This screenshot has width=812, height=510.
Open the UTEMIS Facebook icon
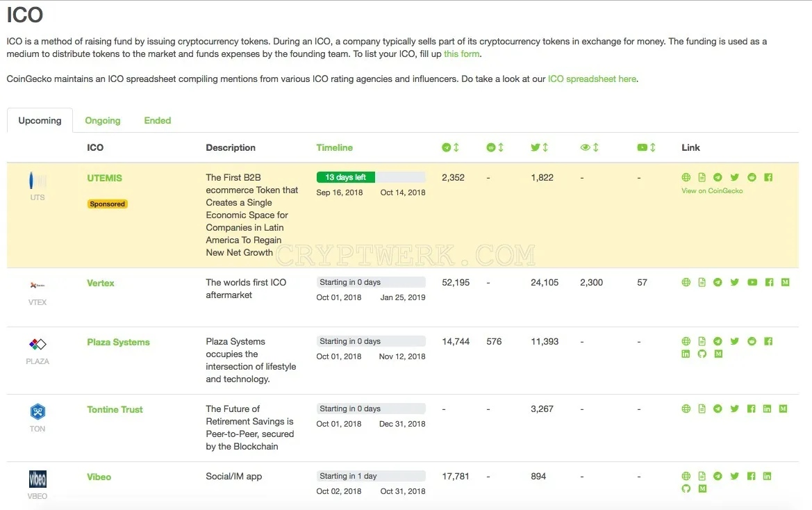(768, 178)
